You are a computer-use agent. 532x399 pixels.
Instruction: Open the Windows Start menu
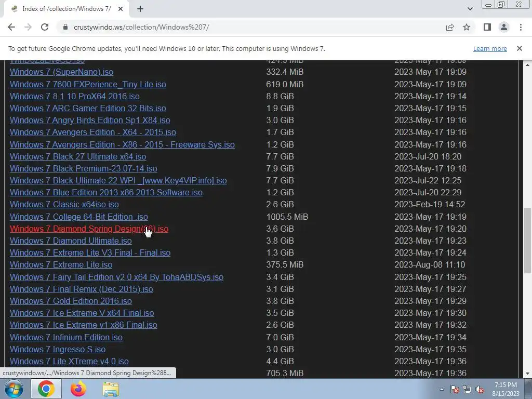coord(14,389)
